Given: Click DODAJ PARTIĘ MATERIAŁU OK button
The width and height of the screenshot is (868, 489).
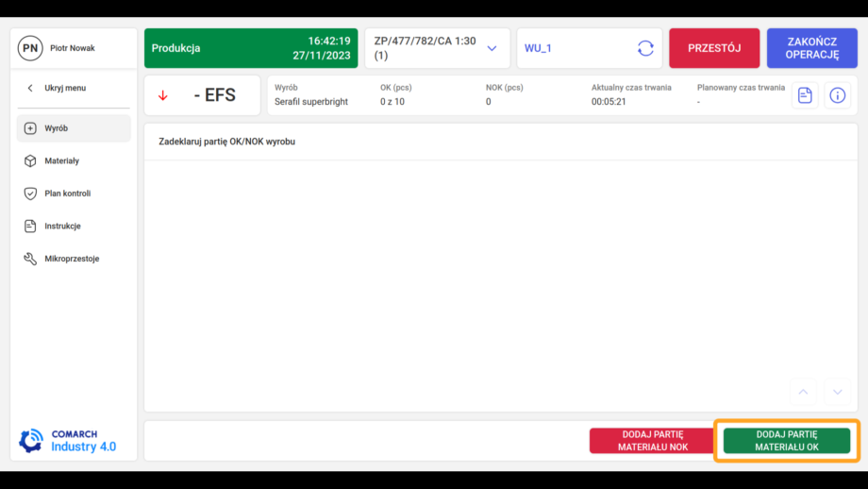Looking at the screenshot, I should pyautogui.click(x=787, y=441).
